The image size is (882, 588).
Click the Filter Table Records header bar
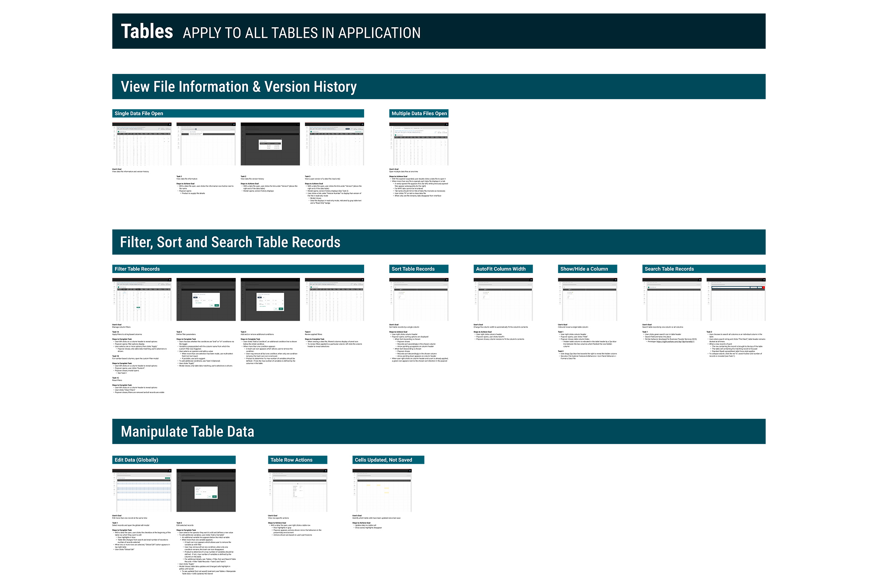[238, 269]
